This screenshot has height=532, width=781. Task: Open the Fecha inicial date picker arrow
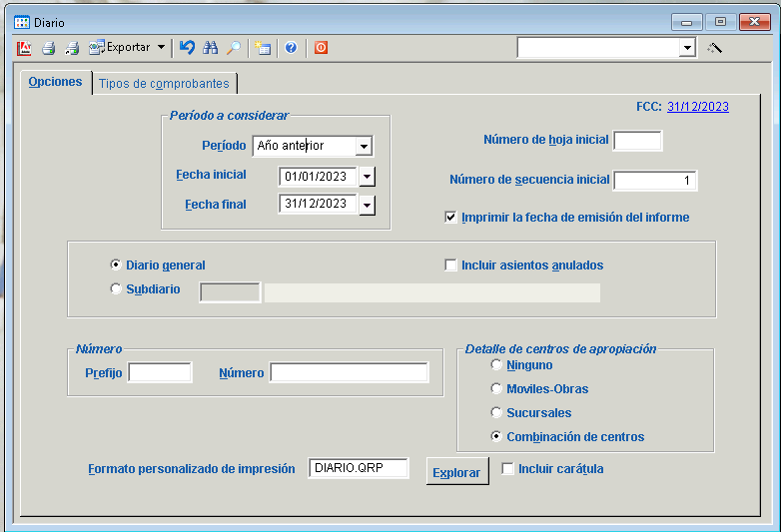click(367, 177)
